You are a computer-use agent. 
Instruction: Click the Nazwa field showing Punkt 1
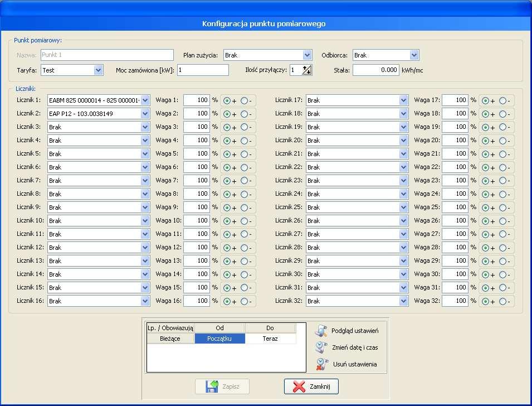107,55
